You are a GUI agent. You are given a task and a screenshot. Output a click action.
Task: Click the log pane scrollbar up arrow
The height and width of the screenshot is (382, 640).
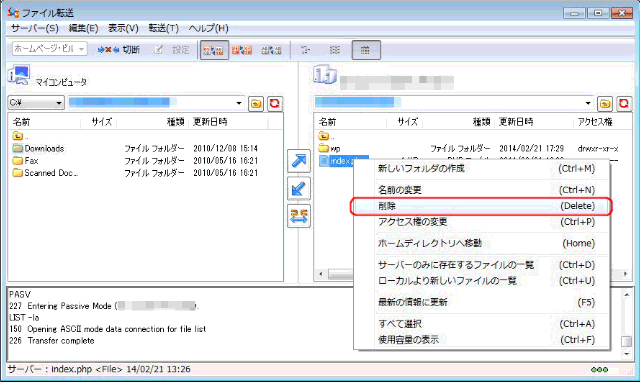(627, 294)
